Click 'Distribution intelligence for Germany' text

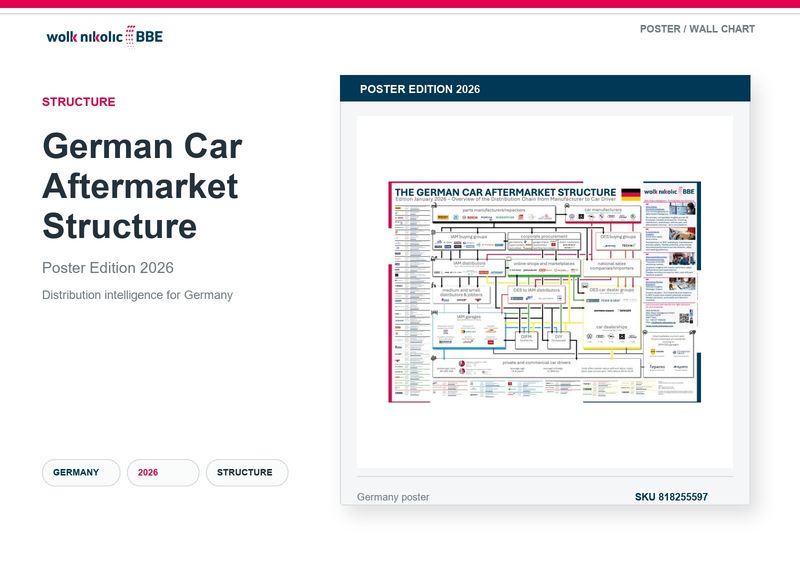click(137, 295)
